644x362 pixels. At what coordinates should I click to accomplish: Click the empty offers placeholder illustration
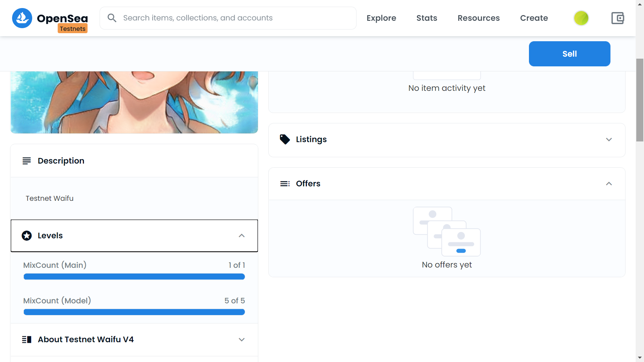447,232
